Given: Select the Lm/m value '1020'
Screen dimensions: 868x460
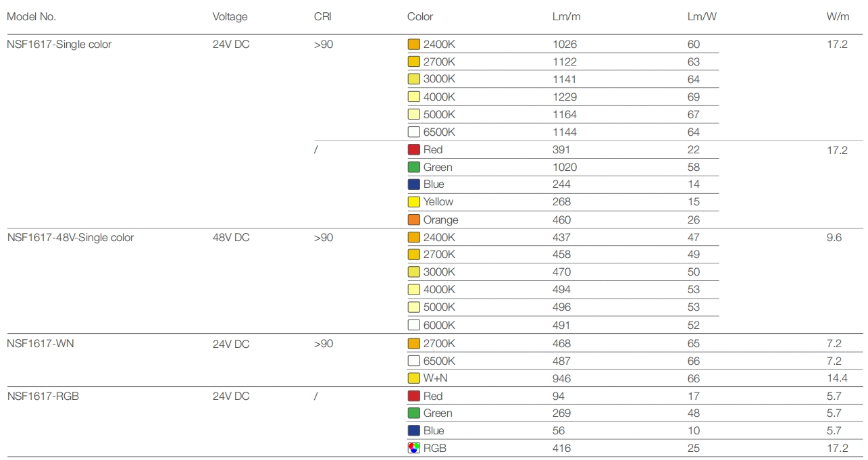Looking at the screenshot, I should 565,168.
